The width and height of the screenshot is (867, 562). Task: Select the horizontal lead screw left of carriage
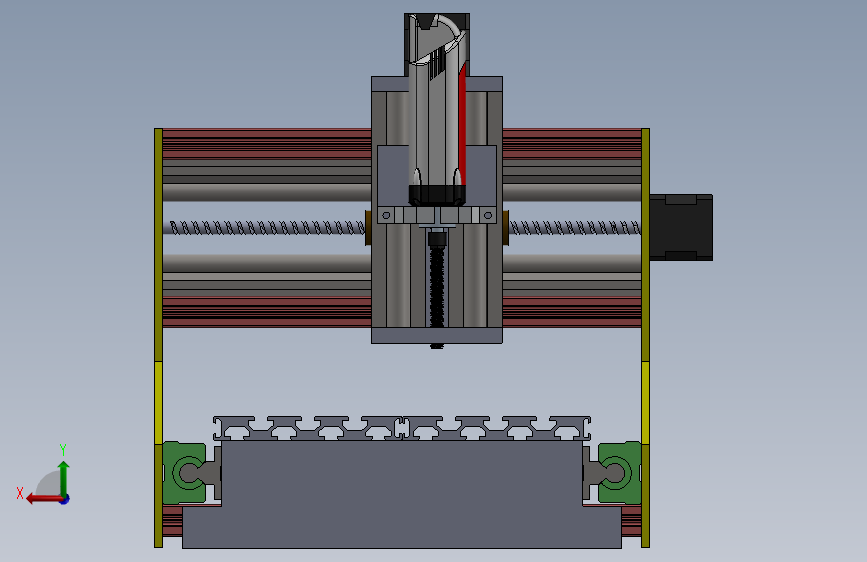click(x=265, y=227)
